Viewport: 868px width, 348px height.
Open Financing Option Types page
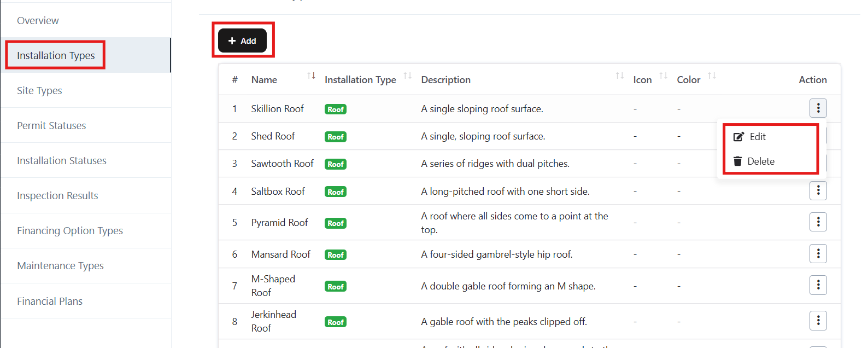70,231
